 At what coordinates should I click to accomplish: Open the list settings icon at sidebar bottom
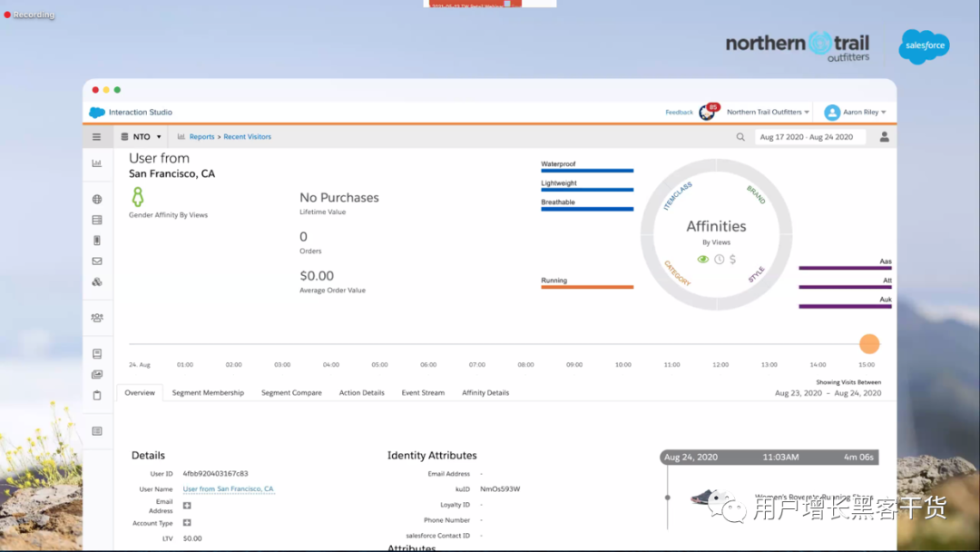(x=97, y=431)
